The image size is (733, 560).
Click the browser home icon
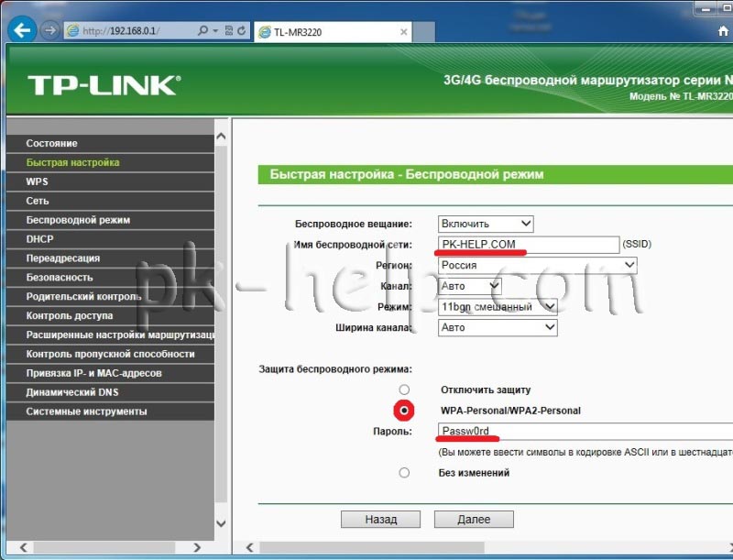723,31
